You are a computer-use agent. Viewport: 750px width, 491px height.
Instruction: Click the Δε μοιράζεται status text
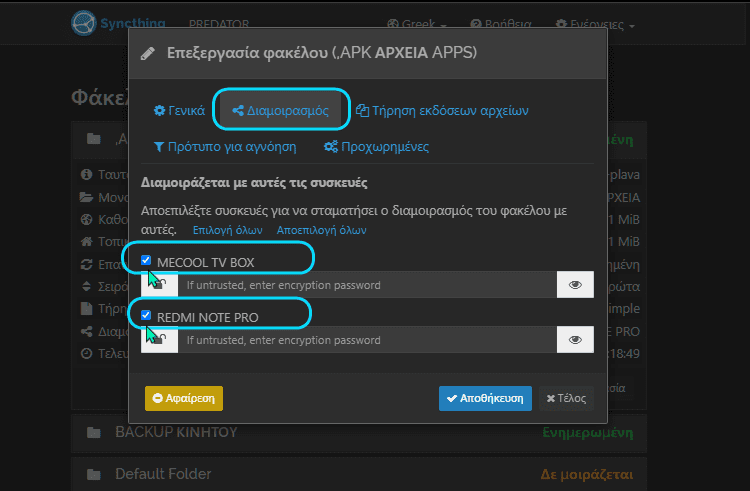pyautogui.click(x=587, y=475)
